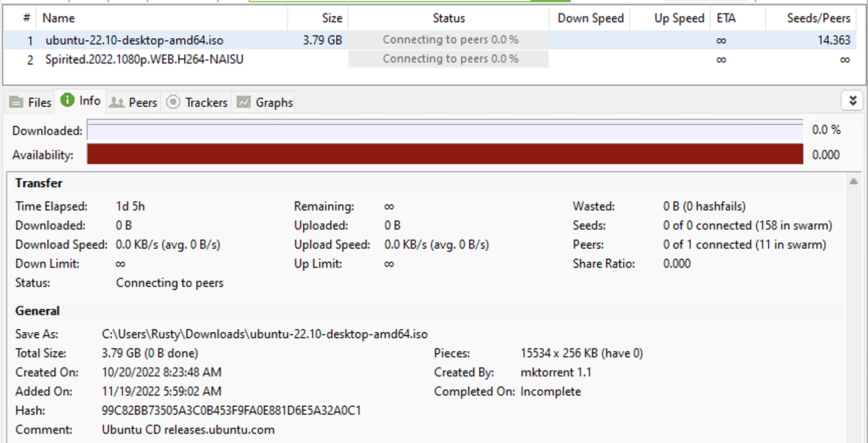Click the Download Speed value in Transfer
The image size is (868, 443).
[168, 245]
